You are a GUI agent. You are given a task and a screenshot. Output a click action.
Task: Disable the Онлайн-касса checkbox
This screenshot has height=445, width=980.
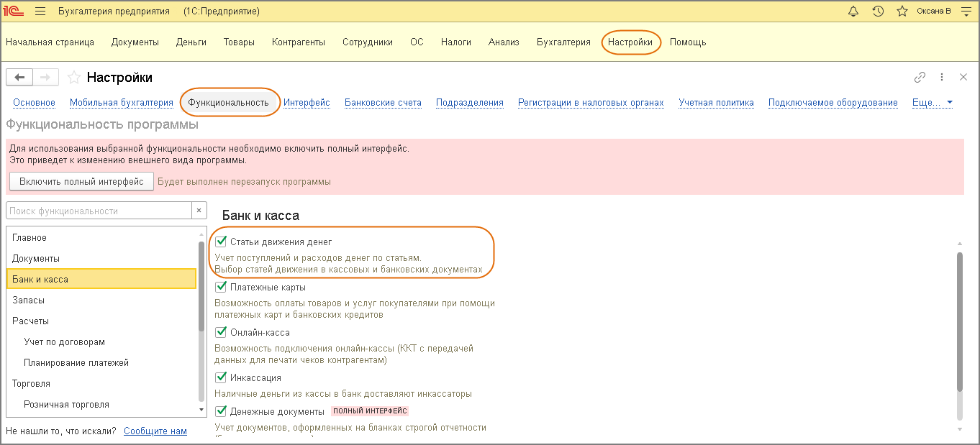pos(221,333)
